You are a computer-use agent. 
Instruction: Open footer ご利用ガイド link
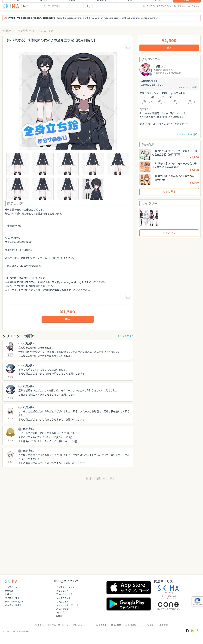[62, 602]
